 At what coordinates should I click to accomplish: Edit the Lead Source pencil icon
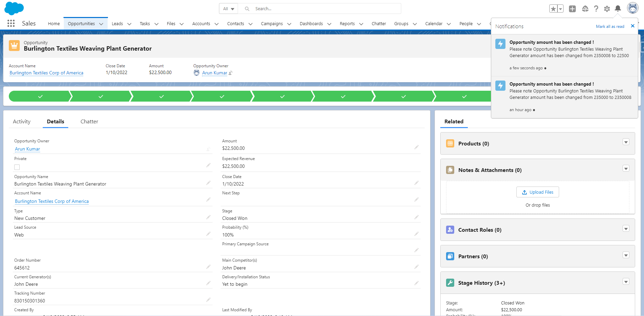(x=208, y=234)
